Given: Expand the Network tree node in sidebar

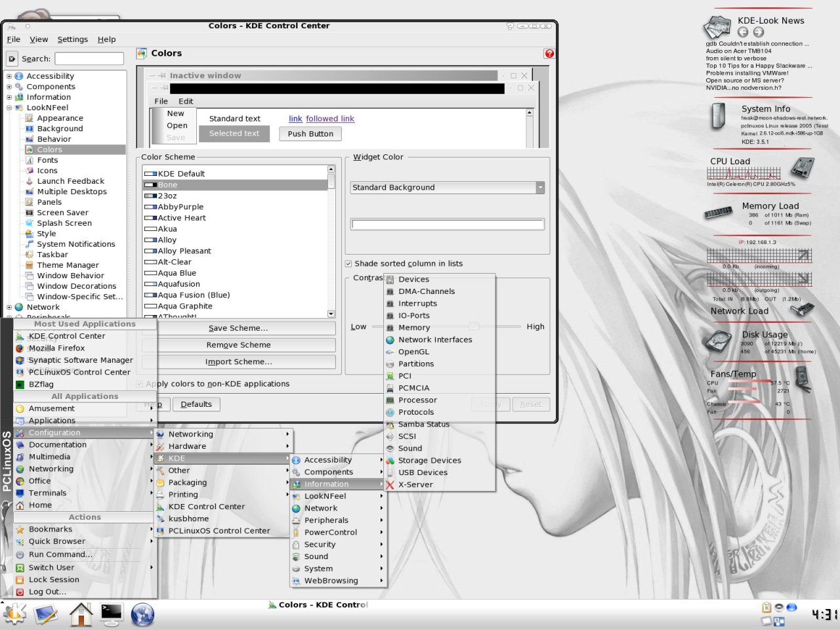Looking at the screenshot, I should point(9,307).
